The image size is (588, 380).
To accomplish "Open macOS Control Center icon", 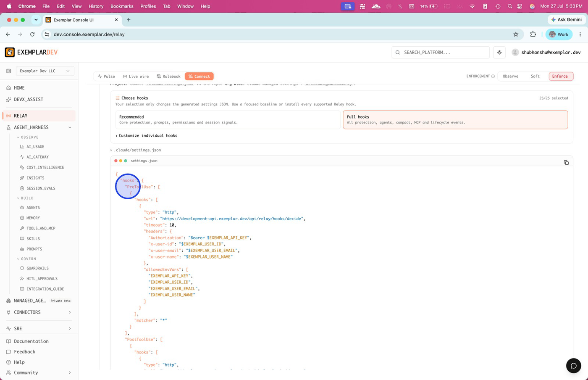I will pyautogui.click(x=520, y=6).
